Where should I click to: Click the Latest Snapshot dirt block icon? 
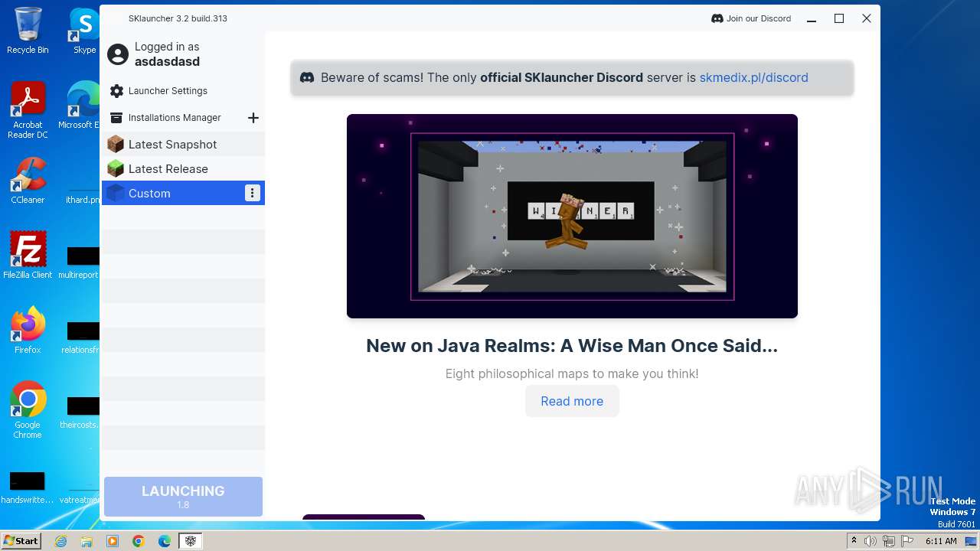tap(116, 144)
